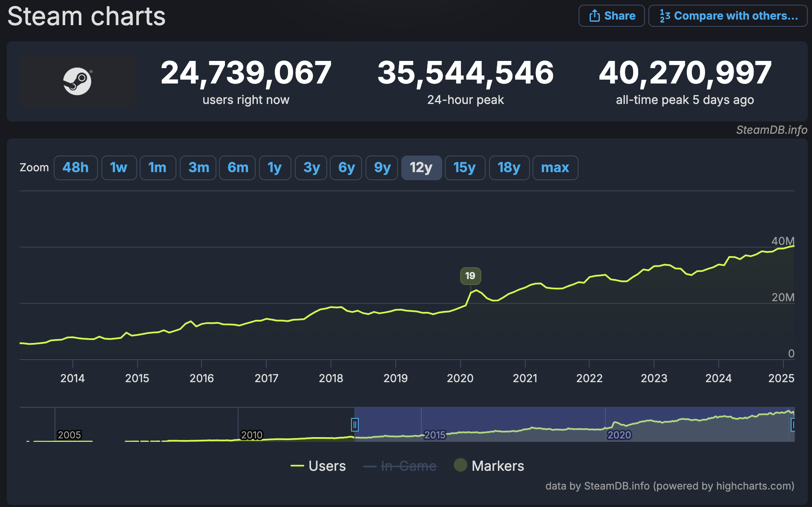
Task: Open Compare with others dialog
Action: [x=728, y=16]
